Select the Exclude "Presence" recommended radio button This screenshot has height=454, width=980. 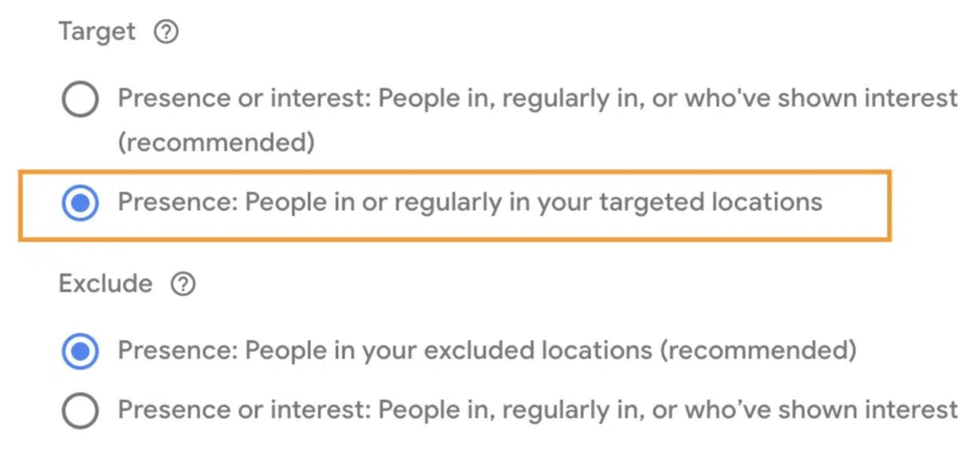click(80, 351)
